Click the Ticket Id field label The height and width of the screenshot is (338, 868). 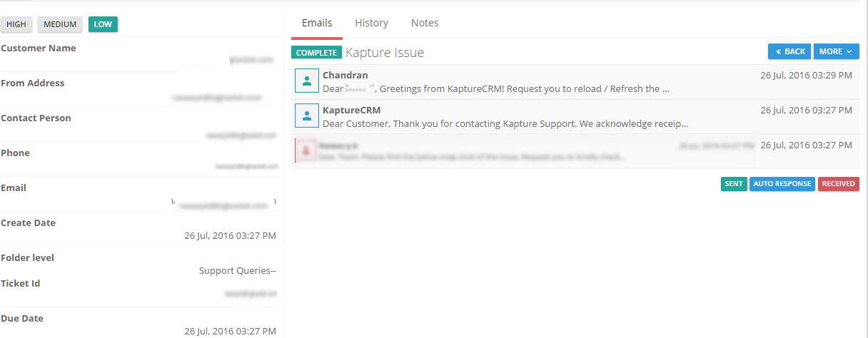point(21,284)
